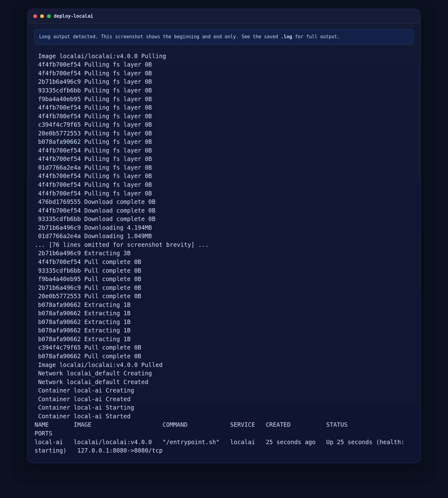
Task: Select line '20e0b5772553 Pulling fs layer 0B'
Action: [x=95, y=134]
